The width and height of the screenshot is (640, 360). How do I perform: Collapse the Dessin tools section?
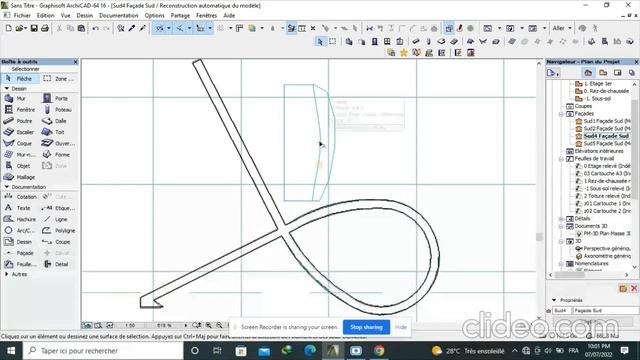7,89
